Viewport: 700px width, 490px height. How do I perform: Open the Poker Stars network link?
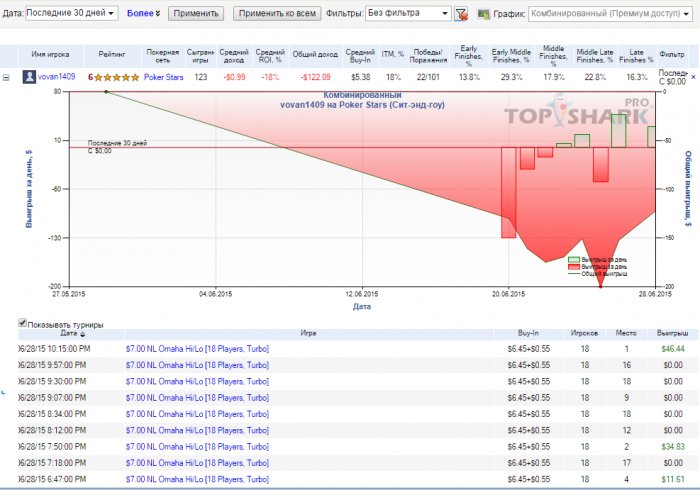[x=164, y=76]
